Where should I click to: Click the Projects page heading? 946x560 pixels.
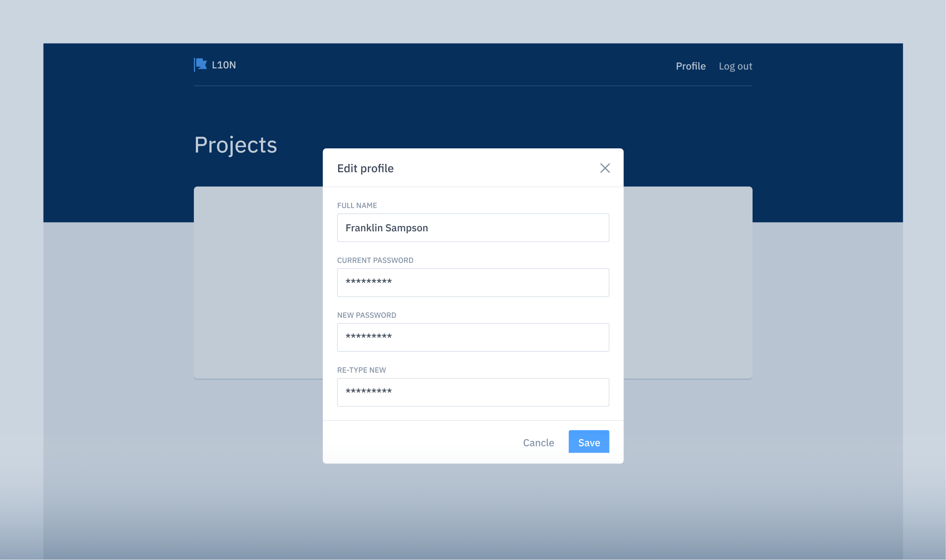pos(235,145)
